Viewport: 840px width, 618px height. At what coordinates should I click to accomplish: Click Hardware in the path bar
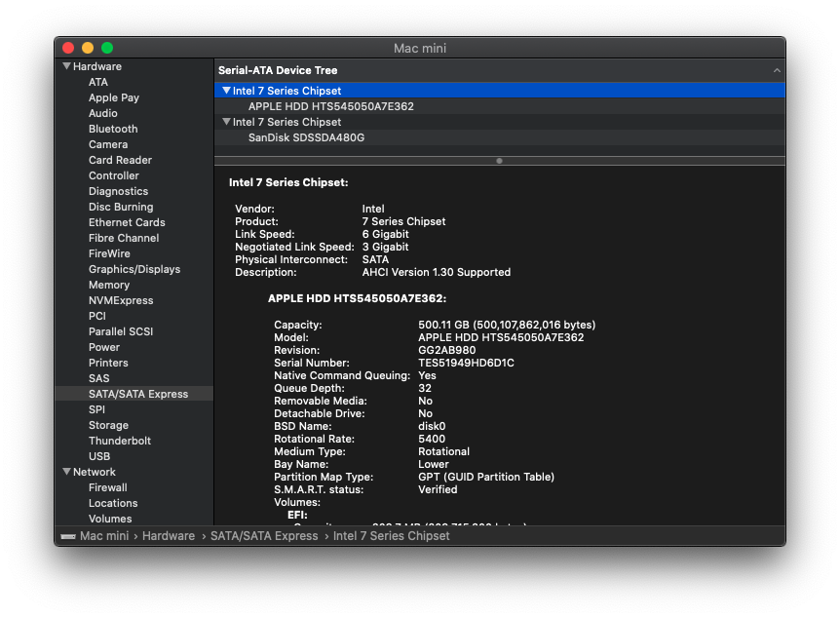169,536
